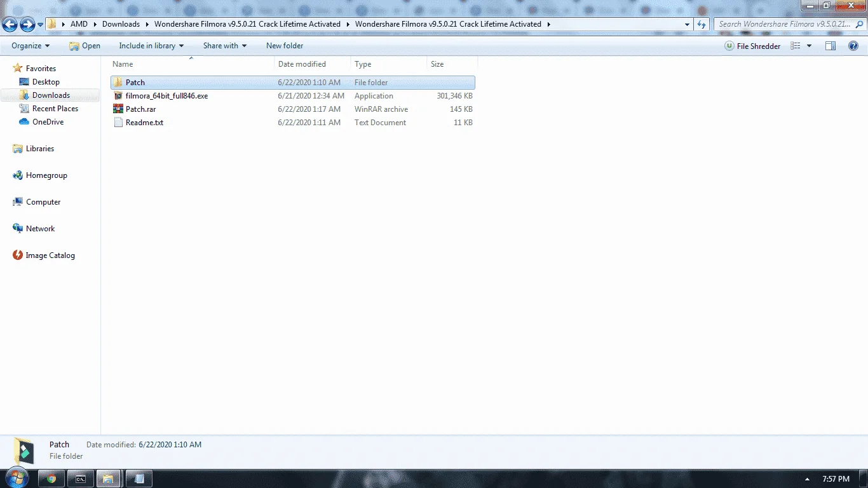
Task: Click the Windows Explorer taskbar button
Action: pyautogui.click(x=109, y=478)
